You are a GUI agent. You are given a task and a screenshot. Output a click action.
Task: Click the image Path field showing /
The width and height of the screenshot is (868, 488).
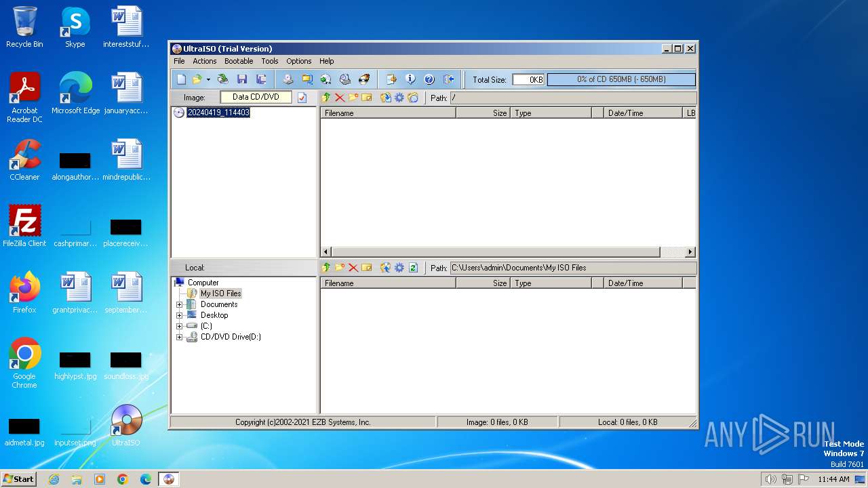pyautogui.click(x=573, y=98)
